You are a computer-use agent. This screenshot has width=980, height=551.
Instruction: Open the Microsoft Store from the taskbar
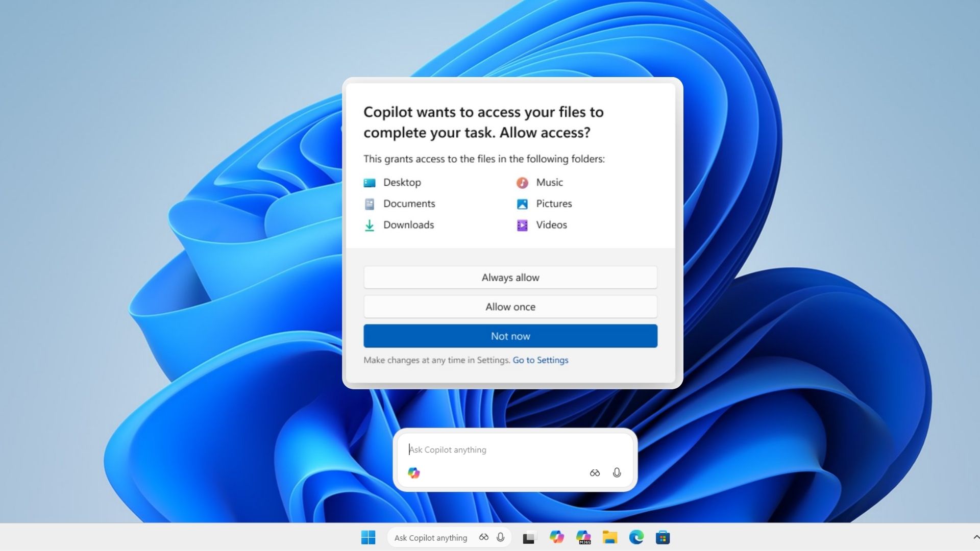tap(663, 537)
